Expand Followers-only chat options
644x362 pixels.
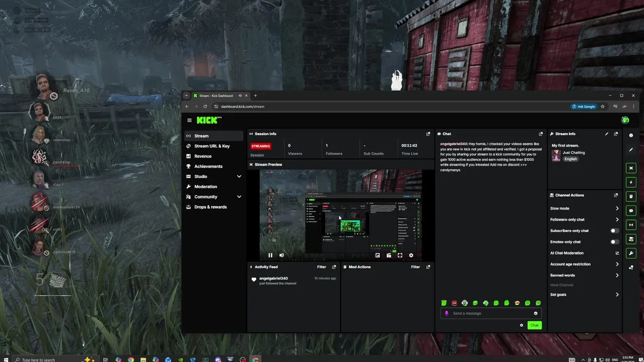(617, 220)
